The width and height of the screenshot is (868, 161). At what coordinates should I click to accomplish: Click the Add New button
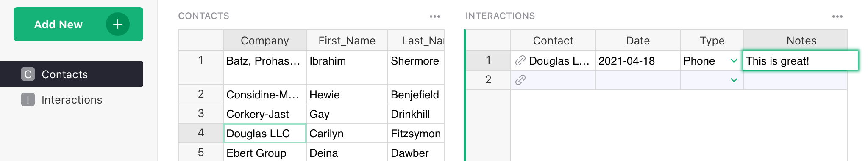(x=78, y=24)
